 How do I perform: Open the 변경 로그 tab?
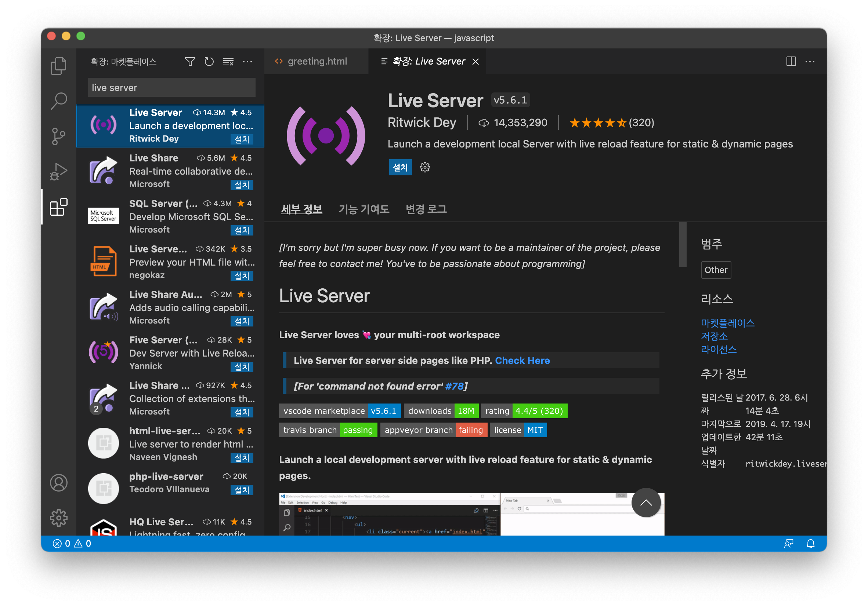coord(426,209)
